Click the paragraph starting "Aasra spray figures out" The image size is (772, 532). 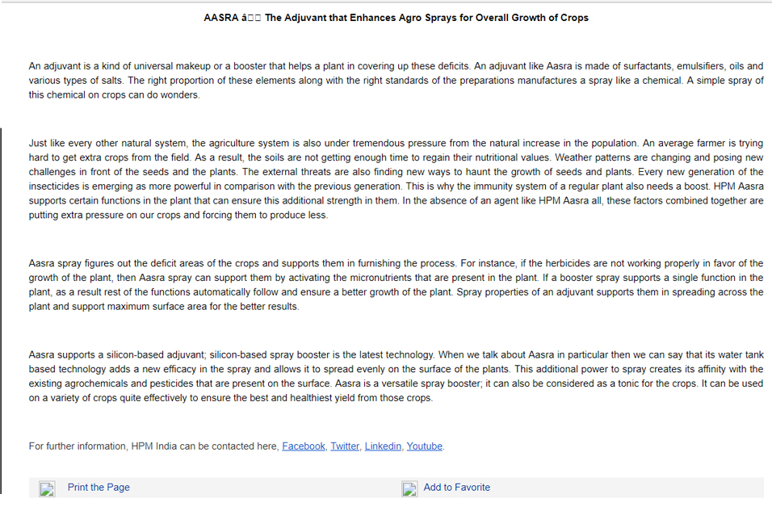(396, 285)
